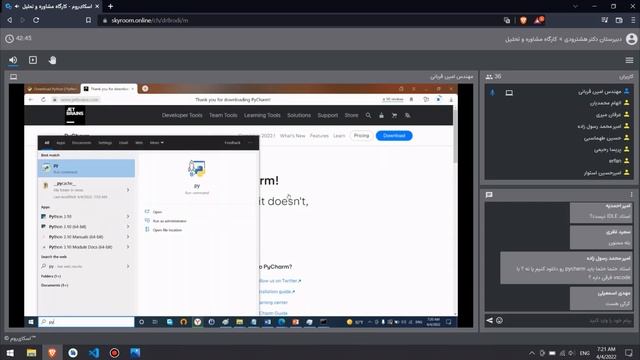This screenshot has width=640, height=360.
Task: Raise your hand with the hand icon
Action: click(x=52, y=60)
